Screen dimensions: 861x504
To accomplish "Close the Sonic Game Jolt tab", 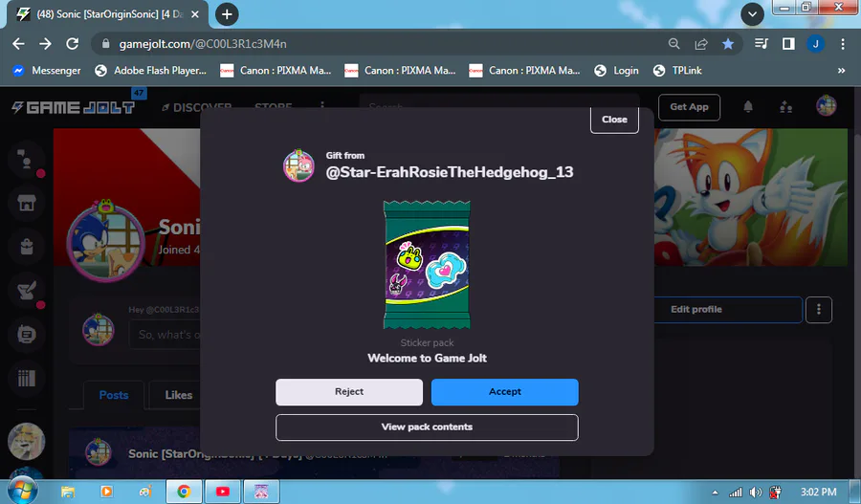I will (195, 14).
